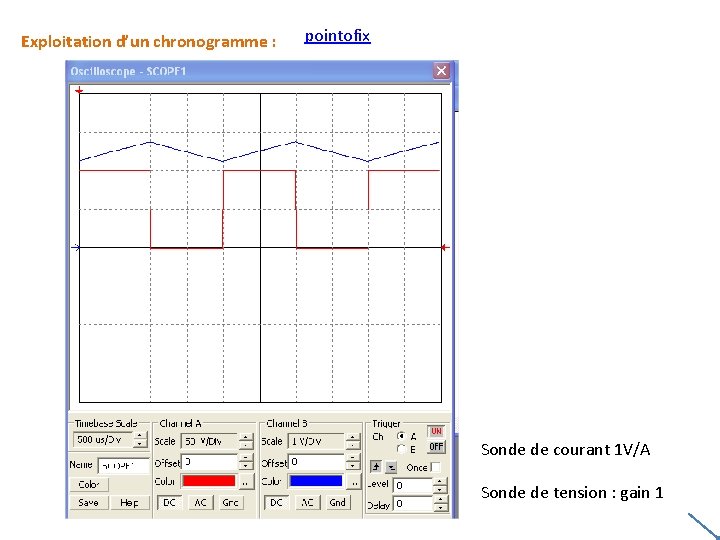Viewport: 720px width, 540px height.
Task: Select trigger channel A radio button
Action: (x=401, y=436)
